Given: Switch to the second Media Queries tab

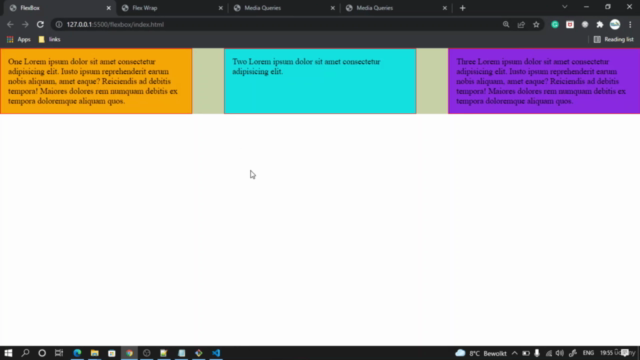Looking at the screenshot, I should click(396, 8).
